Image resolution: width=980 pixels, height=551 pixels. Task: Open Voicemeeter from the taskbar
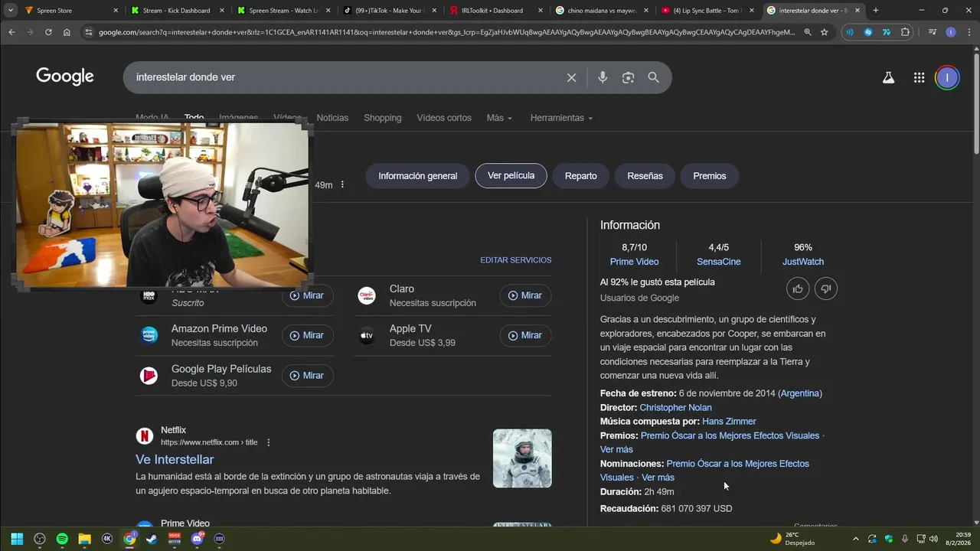point(175,539)
